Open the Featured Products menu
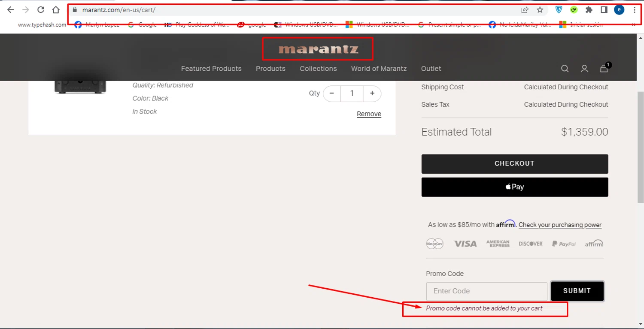 pos(211,69)
